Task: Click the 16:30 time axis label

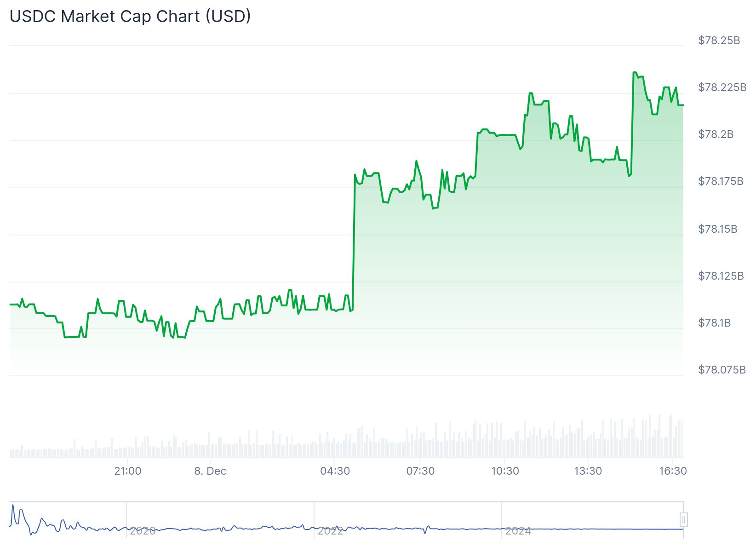Action: [x=673, y=471]
